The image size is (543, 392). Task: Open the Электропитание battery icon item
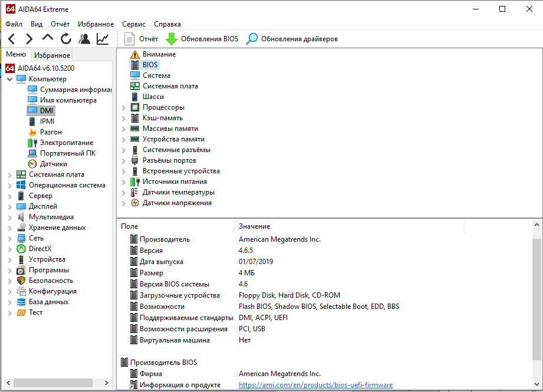tap(32, 143)
